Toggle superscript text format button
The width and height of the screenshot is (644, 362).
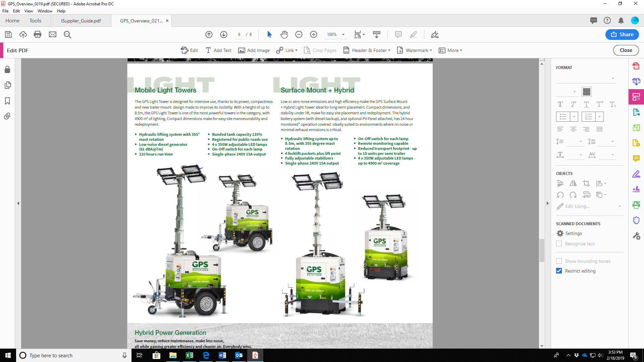(599, 104)
